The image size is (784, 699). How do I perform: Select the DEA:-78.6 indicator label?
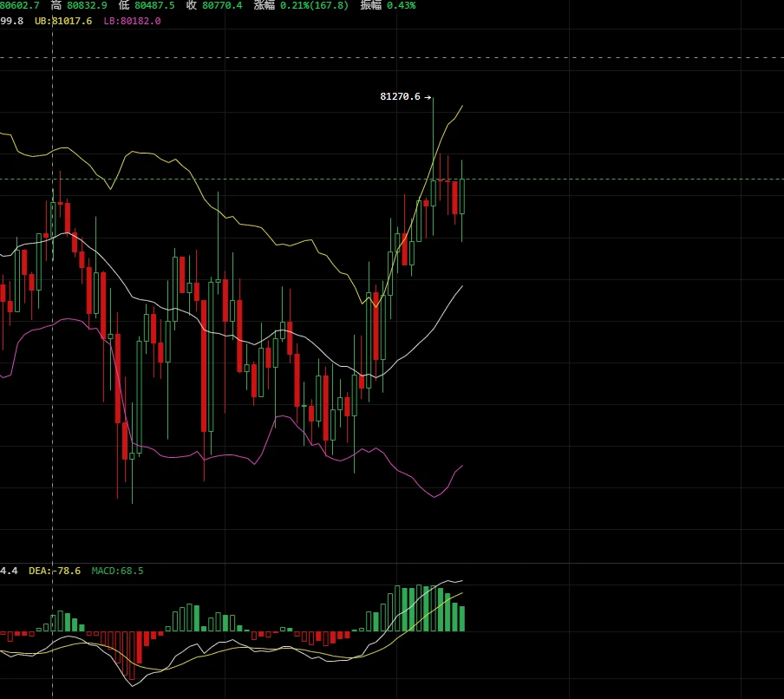[x=55, y=571]
